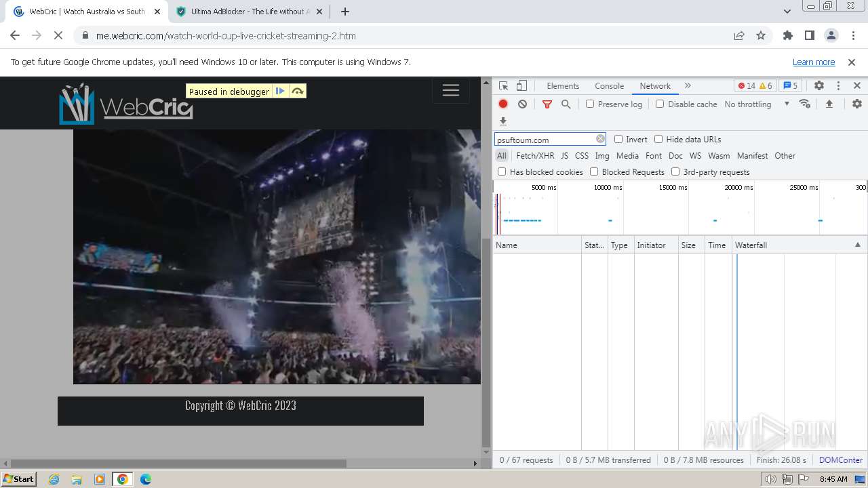The image size is (868, 488).
Task: Check Blocked Requests
Action: click(594, 171)
